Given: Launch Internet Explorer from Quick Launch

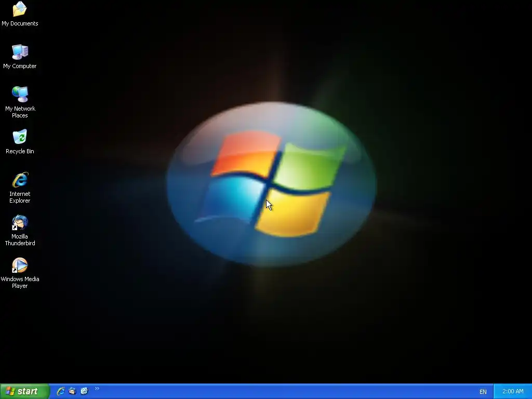Looking at the screenshot, I should (61, 391).
